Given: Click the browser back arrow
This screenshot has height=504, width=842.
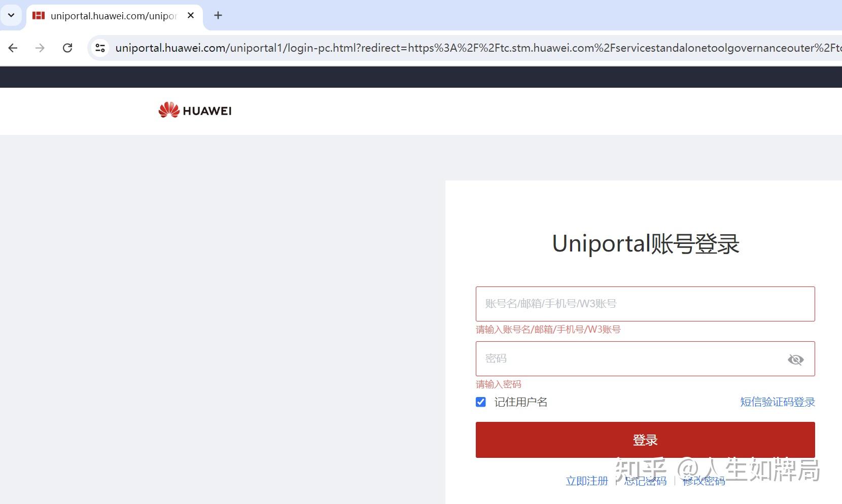Looking at the screenshot, I should coord(13,48).
